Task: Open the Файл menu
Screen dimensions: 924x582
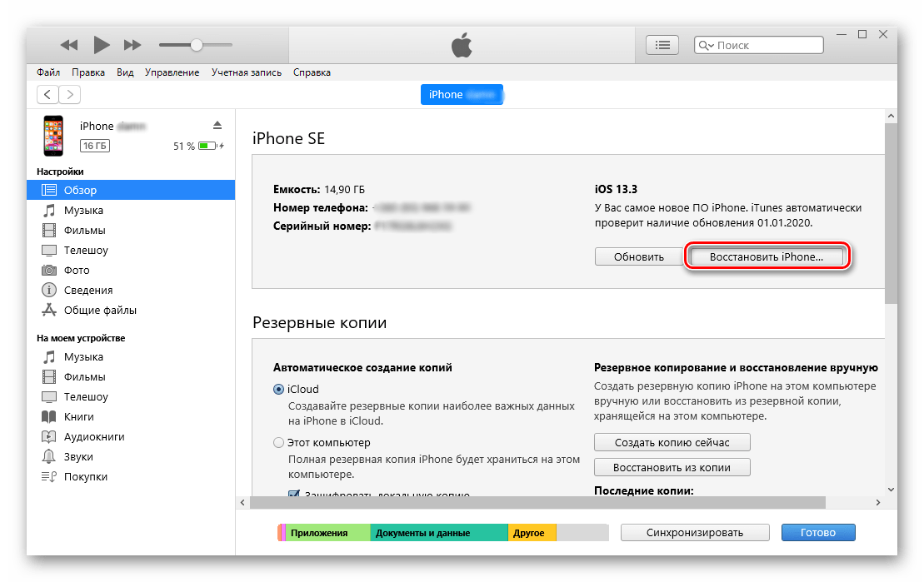Action: (48, 72)
